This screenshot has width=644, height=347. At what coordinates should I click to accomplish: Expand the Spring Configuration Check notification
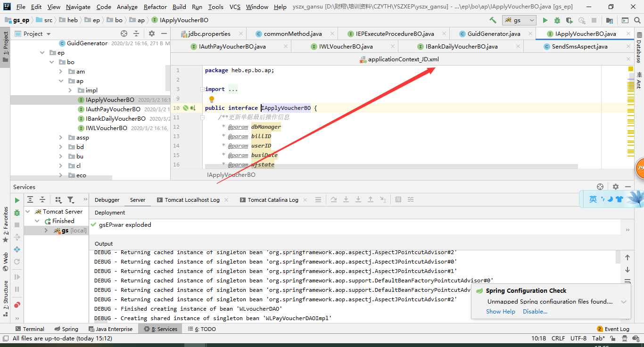coord(624,302)
